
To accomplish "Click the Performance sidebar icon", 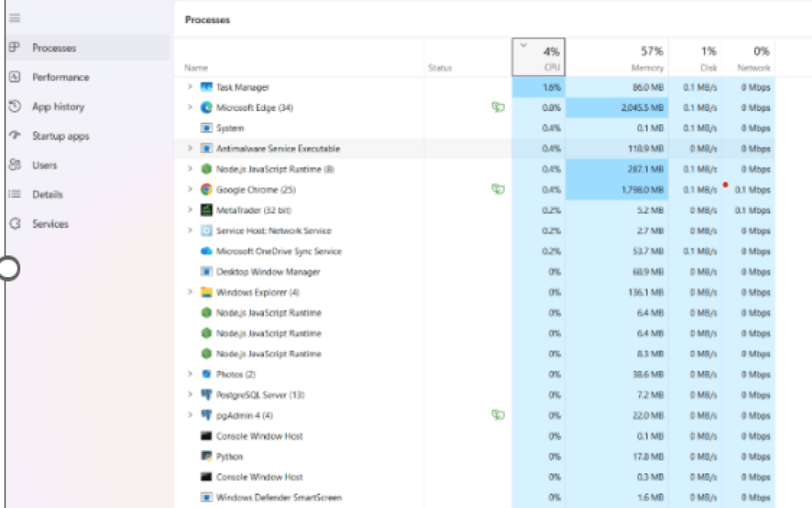I will pos(14,77).
